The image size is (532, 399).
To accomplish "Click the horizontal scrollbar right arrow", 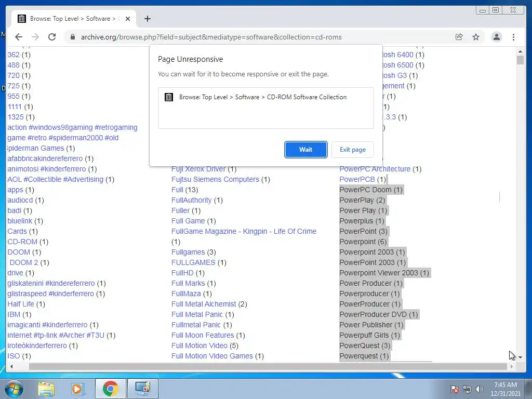I will click(x=512, y=366).
